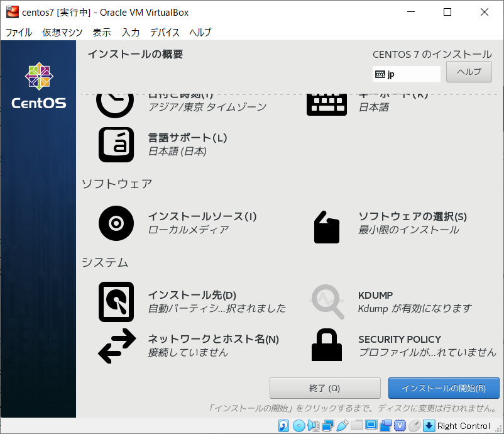504x434 pixels.
Task: Click the jp keyboard layout field
Action: pyautogui.click(x=406, y=74)
